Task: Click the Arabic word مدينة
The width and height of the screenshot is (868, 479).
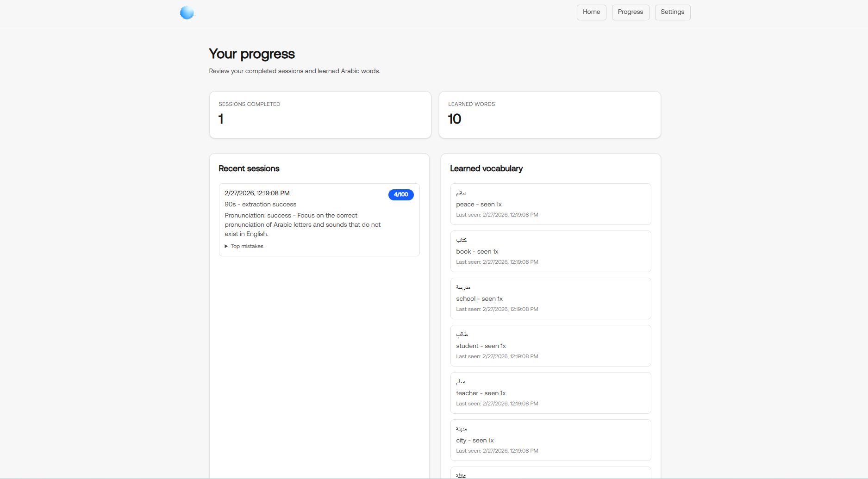Action: [x=462, y=429]
